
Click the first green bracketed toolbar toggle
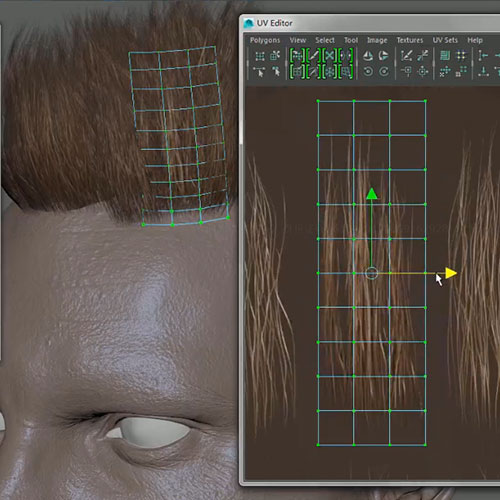(297, 56)
